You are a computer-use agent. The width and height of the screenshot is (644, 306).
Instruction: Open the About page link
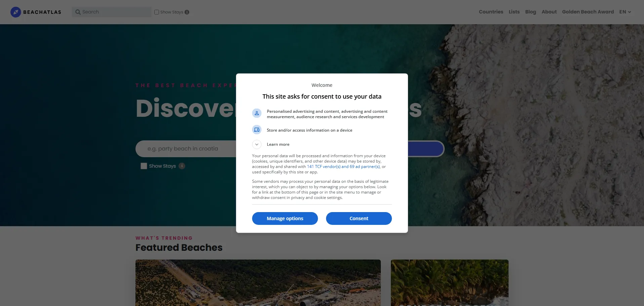click(549, 12)
